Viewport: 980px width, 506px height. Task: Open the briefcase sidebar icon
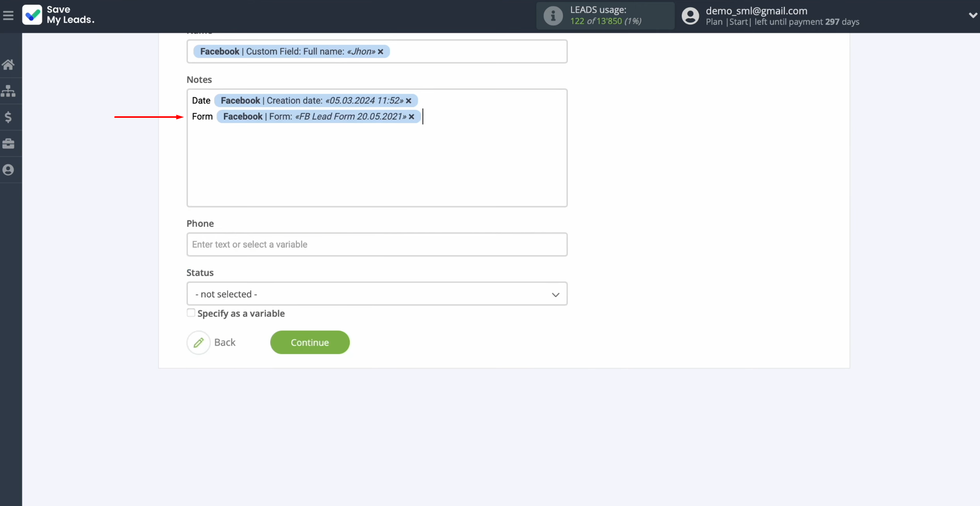[8, 144]
